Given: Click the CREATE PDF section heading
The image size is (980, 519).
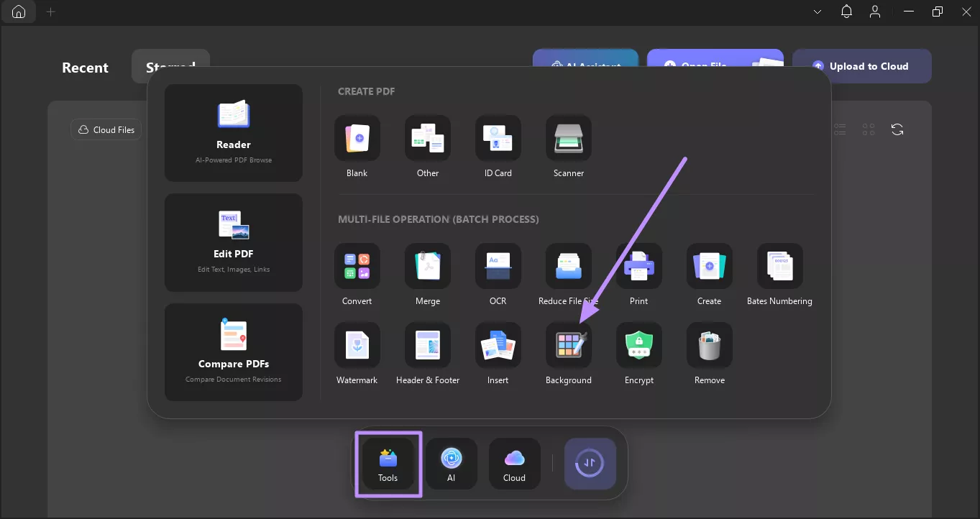Looking at the screenshot, I should [367, 91].
